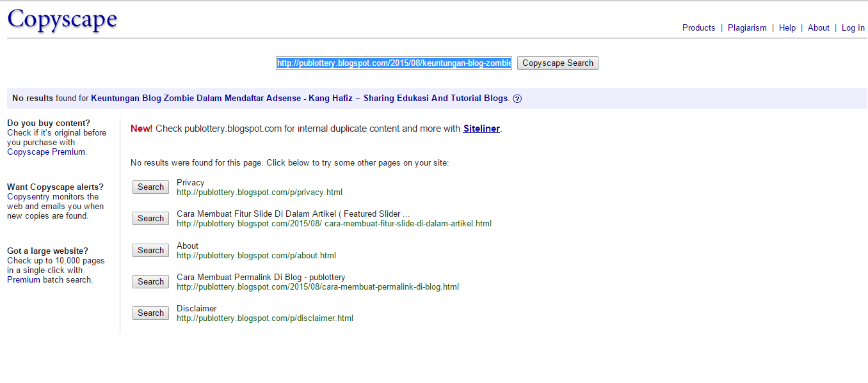Click the Copyscape Search button
This screenshot has width=868, height=383.
pyautogui.click(x=558, y=63)
